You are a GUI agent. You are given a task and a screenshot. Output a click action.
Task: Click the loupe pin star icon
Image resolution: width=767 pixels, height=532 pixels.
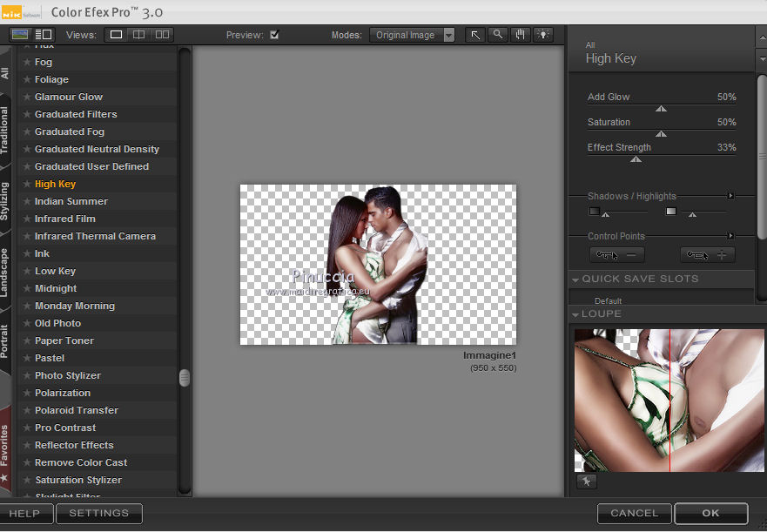[x=586, y=481]
